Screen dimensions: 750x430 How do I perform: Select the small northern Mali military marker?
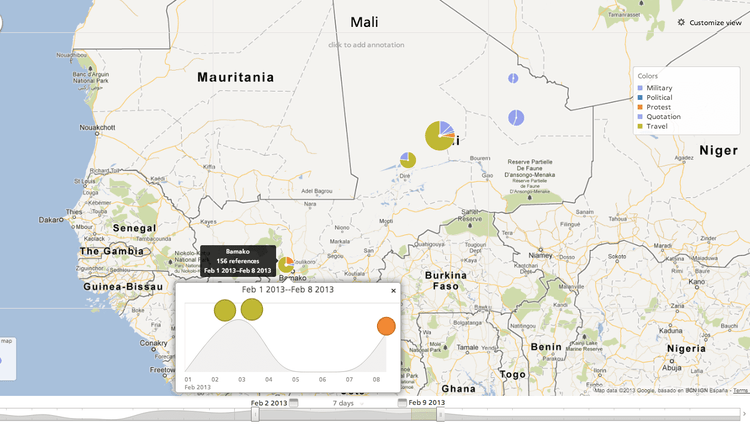512,78
